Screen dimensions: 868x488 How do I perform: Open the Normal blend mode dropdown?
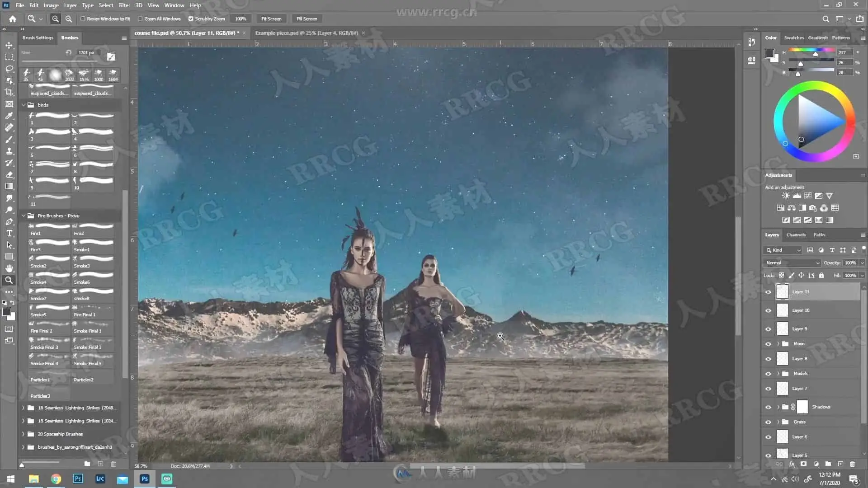tap(792, 263)
